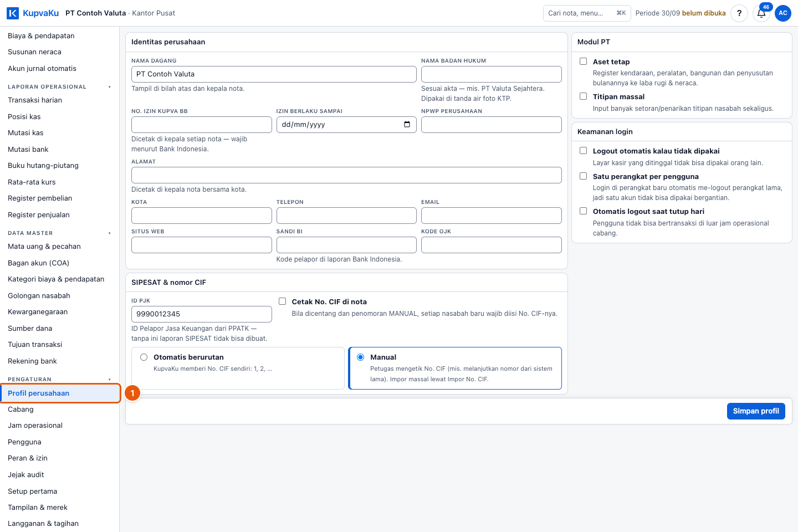Open Cabang settings in the sidebar
Image resolution: width=798 pixels, height=532 pixels.
(x=59, y=410)
